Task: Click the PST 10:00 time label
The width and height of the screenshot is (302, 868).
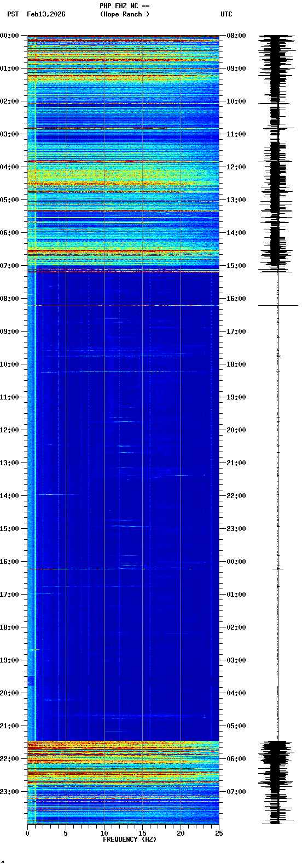Action: pos(10,364)
